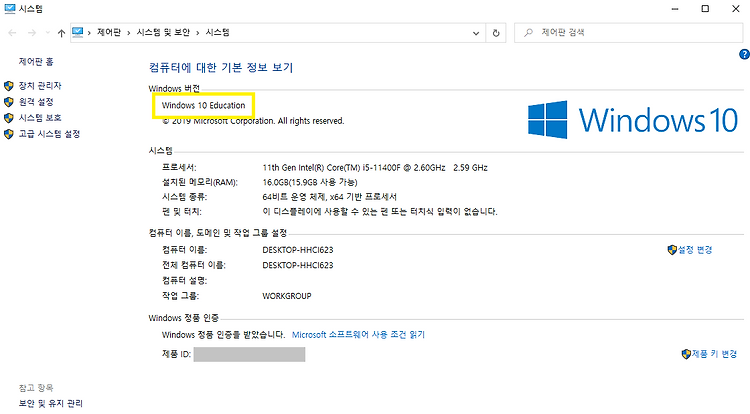
Task: Open Microsoft 소프트웨어 사용 조건 읽기 link
Action: 358,335
